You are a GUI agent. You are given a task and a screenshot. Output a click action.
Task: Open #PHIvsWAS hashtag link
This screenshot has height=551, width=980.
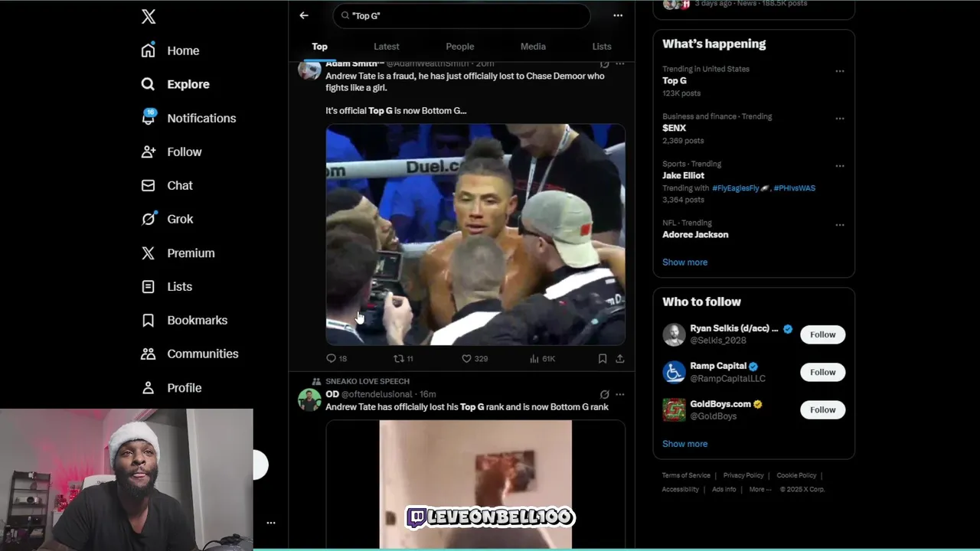click(x=795, y=188)
